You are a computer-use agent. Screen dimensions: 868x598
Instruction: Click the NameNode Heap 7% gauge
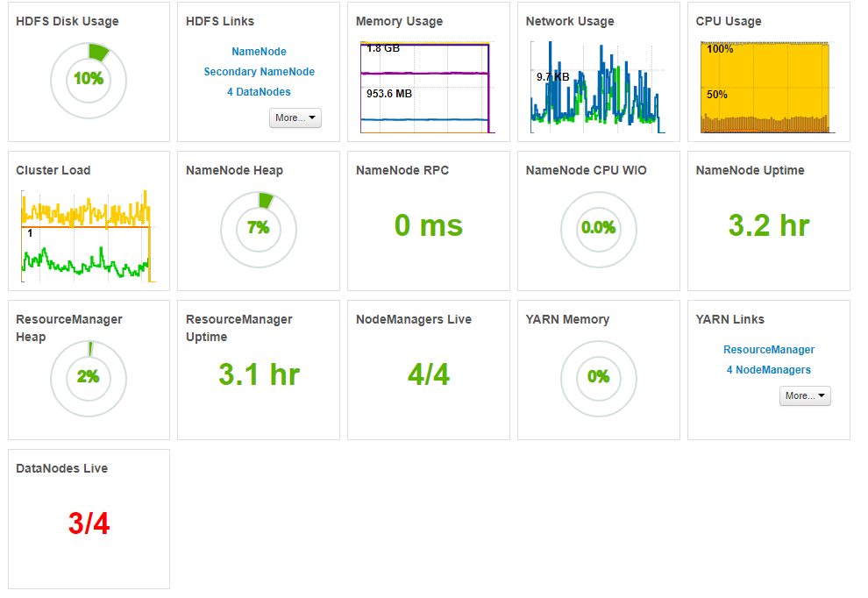click(x=259, y=229)
